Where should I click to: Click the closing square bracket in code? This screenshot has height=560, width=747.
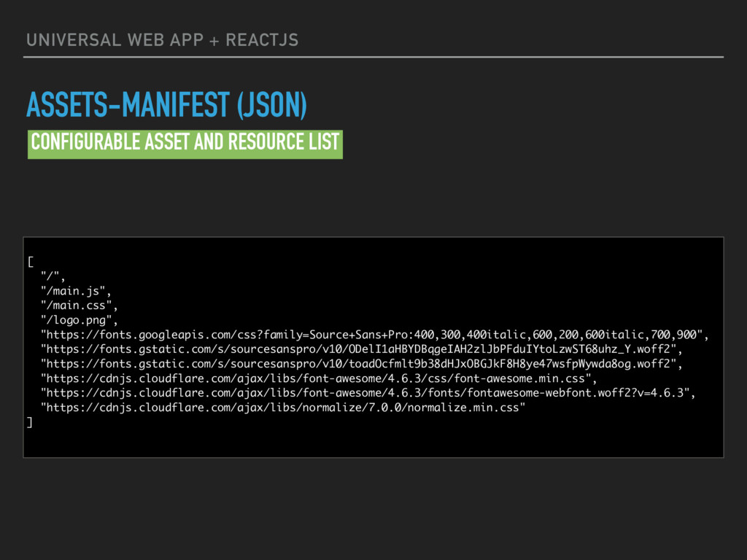pos(29,422)
